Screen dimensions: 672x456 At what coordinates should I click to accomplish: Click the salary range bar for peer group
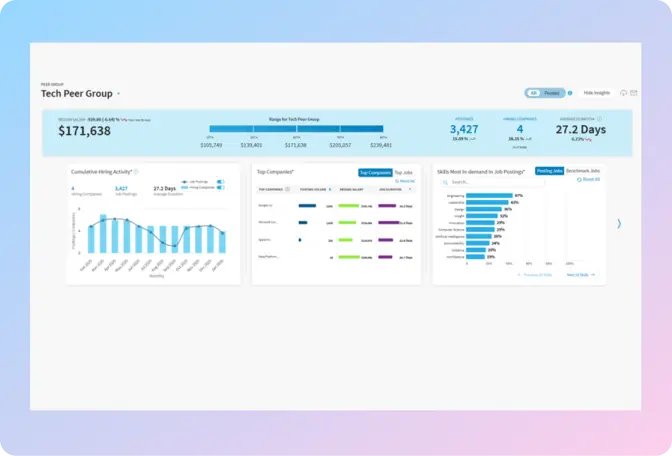tap(296, 129)
